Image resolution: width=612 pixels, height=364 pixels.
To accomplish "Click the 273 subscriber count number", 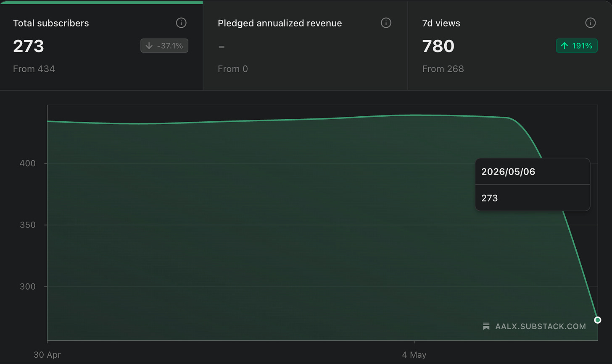I will (x=29, y=46).
